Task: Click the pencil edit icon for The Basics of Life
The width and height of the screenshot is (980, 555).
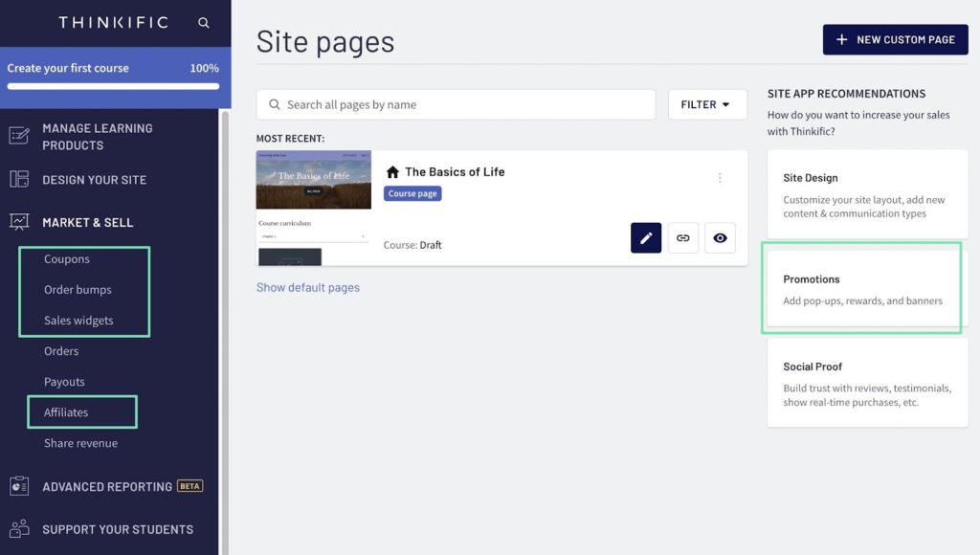Action: (646, 238)
